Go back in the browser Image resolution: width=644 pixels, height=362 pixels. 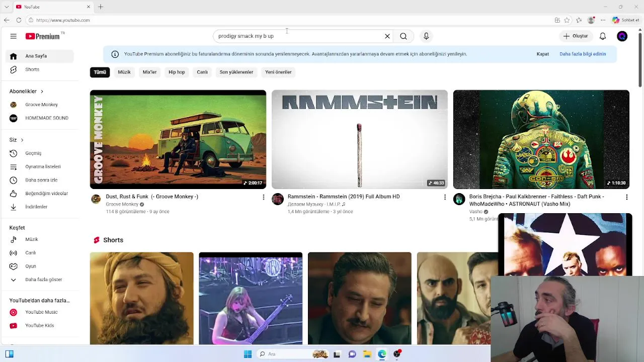pos(7,20)
